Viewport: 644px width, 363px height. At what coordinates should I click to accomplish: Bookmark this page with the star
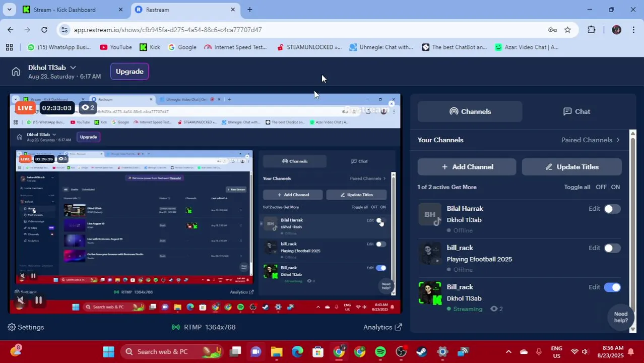(568, 30)
